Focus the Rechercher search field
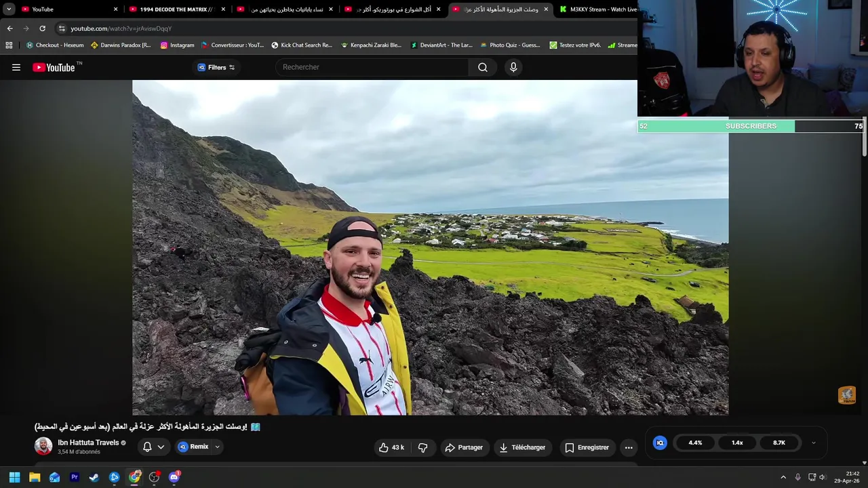Viewport: 868px width, 488px height. [372, 67]
